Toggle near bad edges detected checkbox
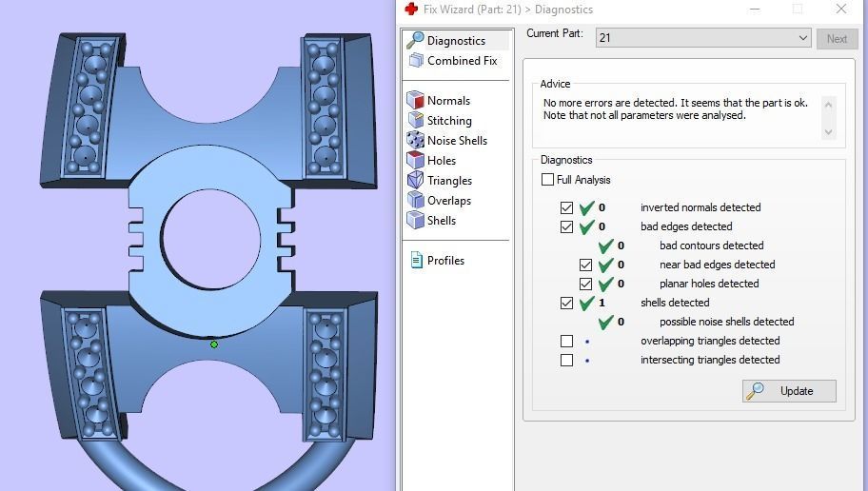868x491 pixels. click(585, 265)
